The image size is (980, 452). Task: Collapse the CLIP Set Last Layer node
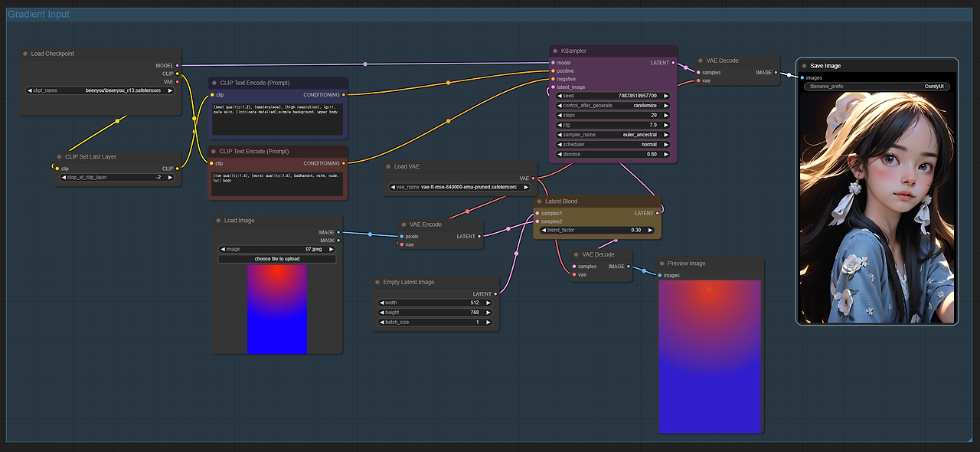click(x=59, y=156)
